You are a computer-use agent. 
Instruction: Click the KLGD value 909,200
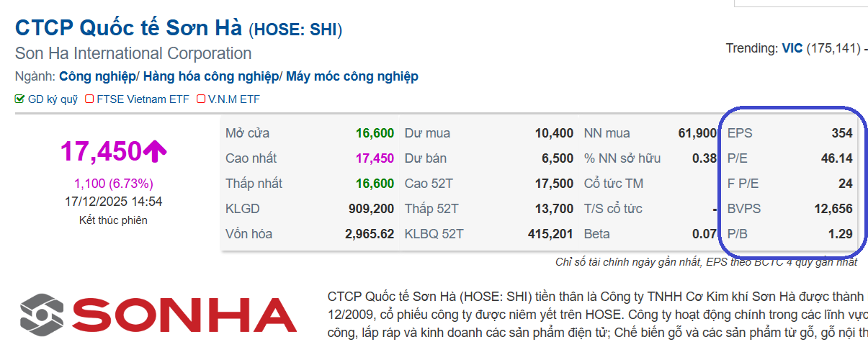[x=371, y=209]
